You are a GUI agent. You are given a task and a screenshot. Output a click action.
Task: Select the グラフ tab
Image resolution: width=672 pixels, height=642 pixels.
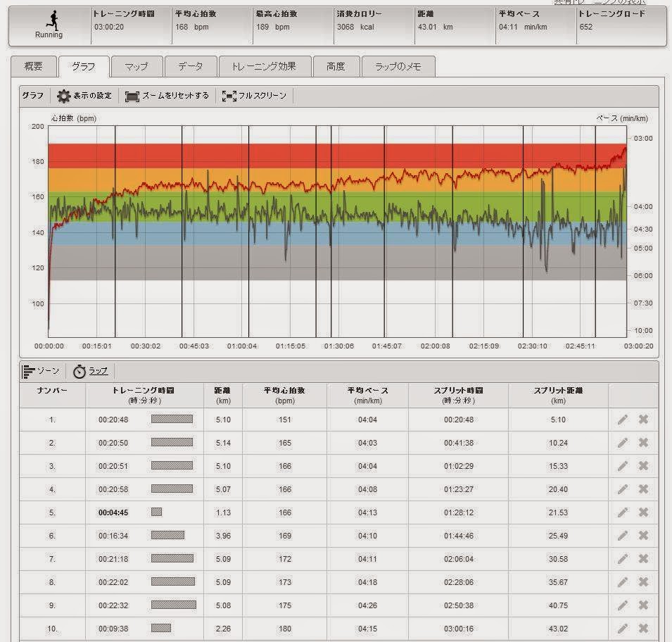(x=84, y=66)
